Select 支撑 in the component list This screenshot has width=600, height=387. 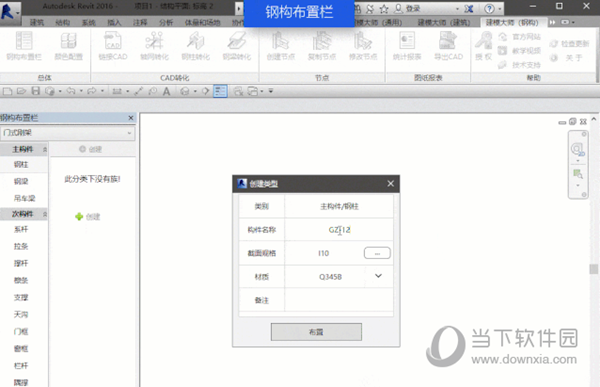(x=21, y=297)
